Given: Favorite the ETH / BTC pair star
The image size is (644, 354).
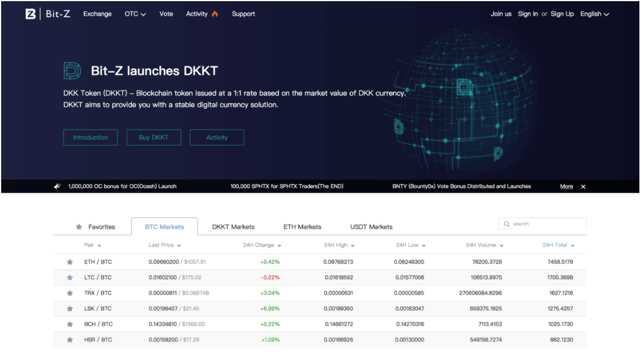Looking at the screenshot, I should [70, 262].
